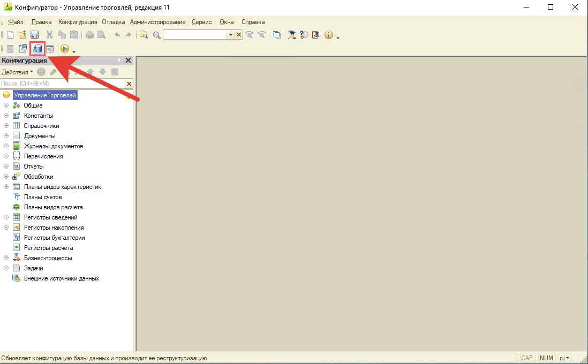Click the Поиск (Ctrl+Alt+M) search field

[x=62, y=84]
